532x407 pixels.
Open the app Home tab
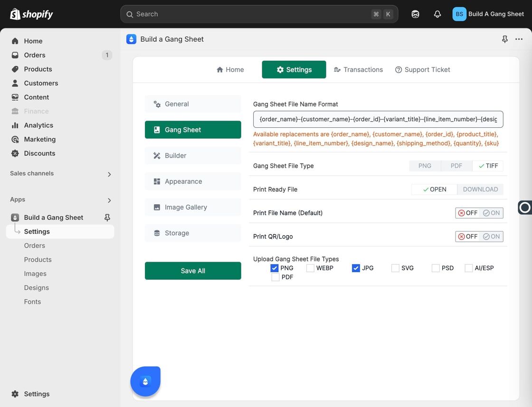coord(230,69)
